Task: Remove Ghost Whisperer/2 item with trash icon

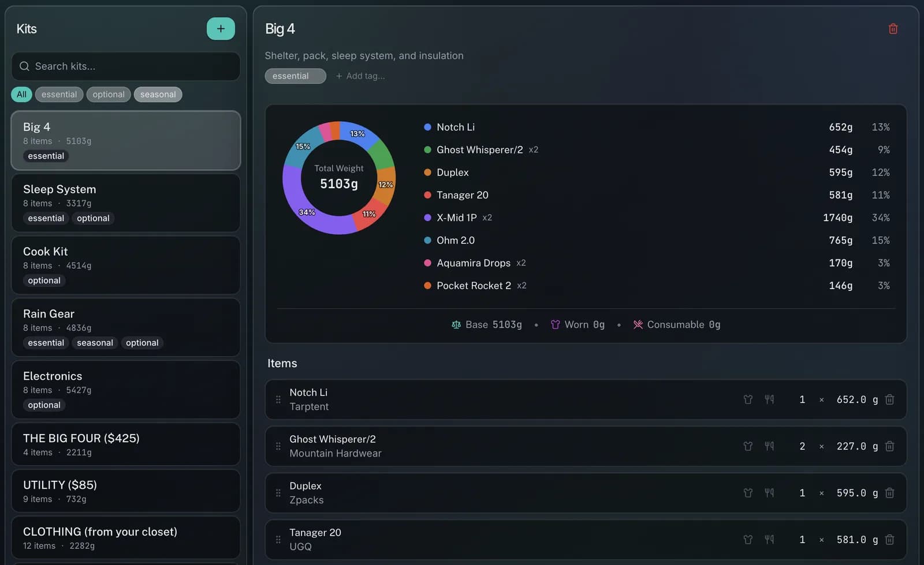Action: (x=889, y=446)
